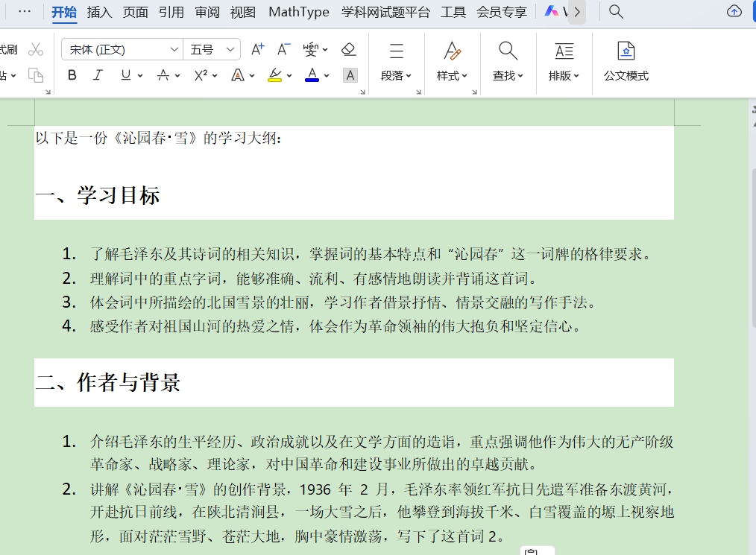Click the cut (scissors) icon
This screenshot has height=555, width=756.
click(x=35, y=47)
